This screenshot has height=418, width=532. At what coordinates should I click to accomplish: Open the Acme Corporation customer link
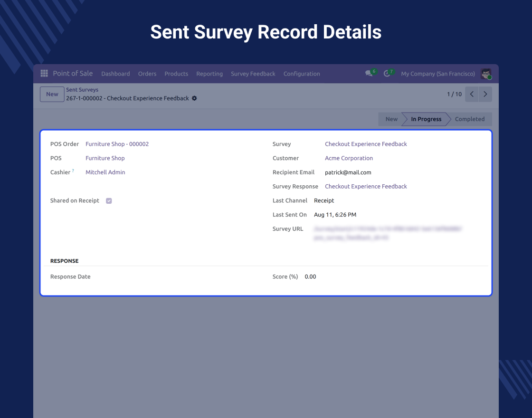pyautogui.click(x=349, y=158)
